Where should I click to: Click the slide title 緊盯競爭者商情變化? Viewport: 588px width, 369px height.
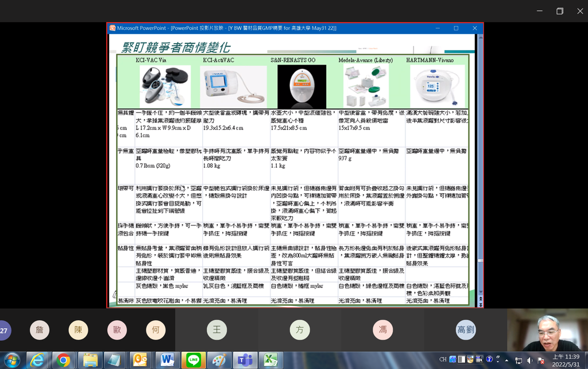[176, 48]
